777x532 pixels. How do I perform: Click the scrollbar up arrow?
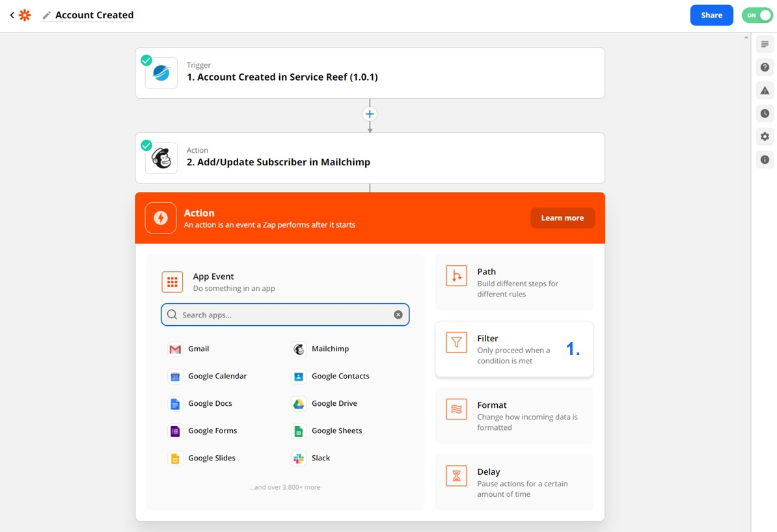pyautogui.click(x=746, y=37)
